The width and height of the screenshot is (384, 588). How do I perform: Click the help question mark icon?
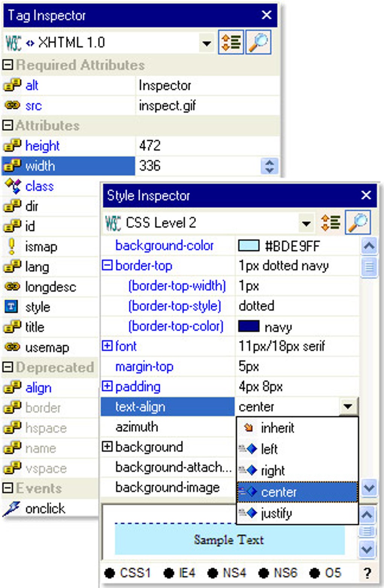[x=367, y=573]
